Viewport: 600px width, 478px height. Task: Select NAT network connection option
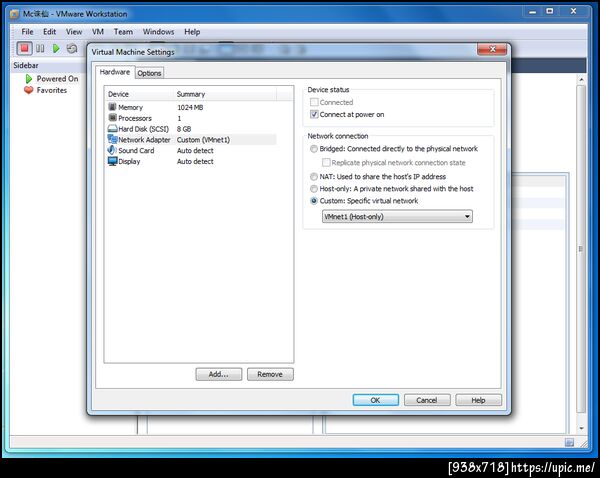point(314,176)
